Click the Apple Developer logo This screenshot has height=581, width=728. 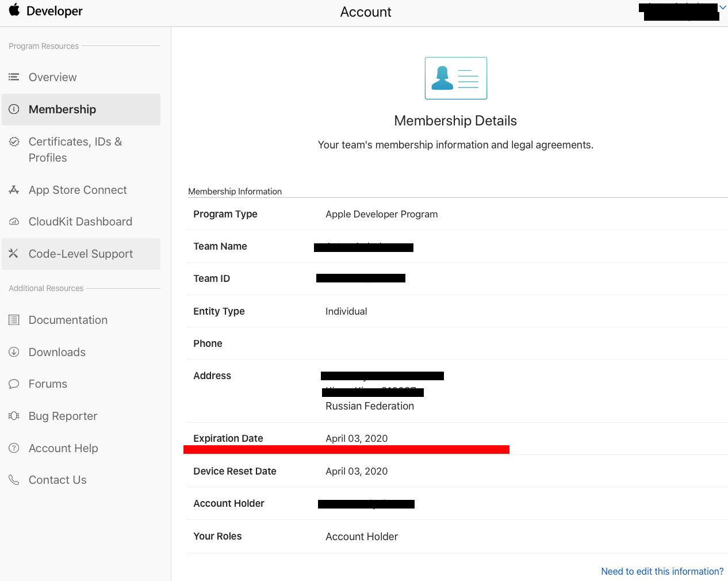(15, 10)
